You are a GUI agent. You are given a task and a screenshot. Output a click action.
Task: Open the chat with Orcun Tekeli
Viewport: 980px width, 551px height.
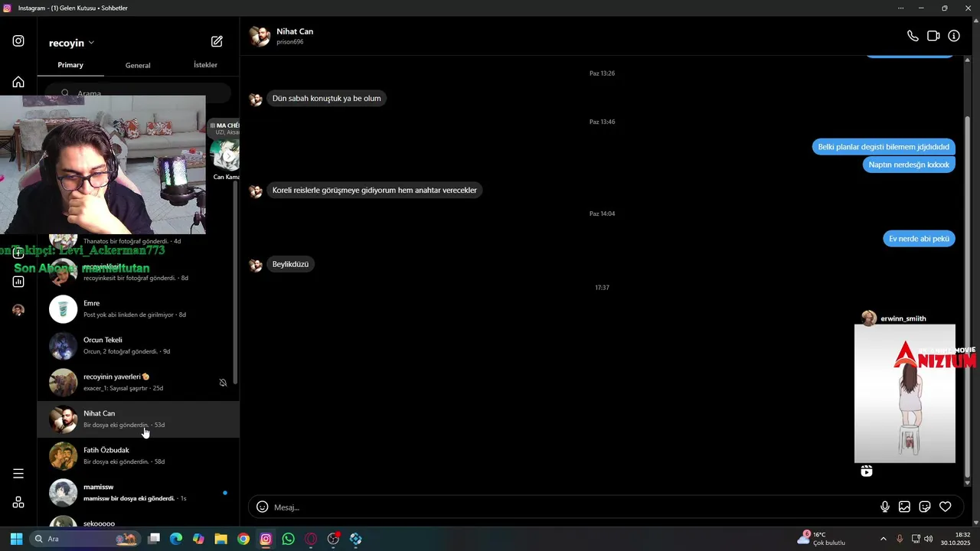pos(139,346)
